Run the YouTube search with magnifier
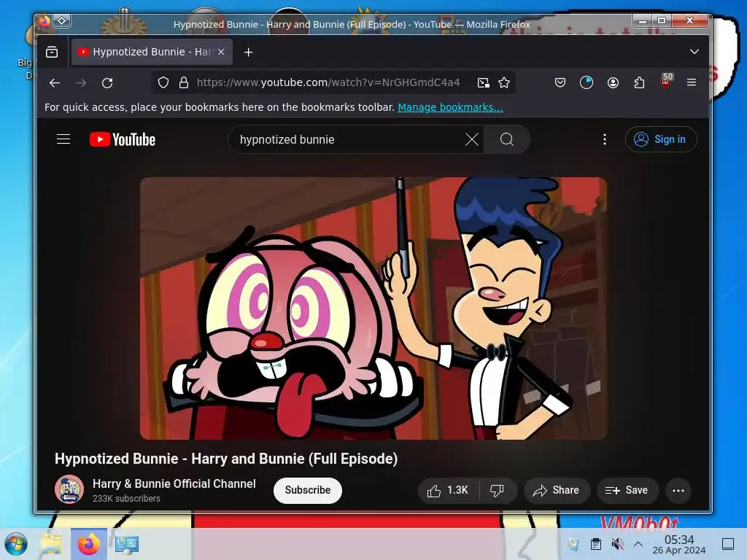 click(x=507, y=139)
